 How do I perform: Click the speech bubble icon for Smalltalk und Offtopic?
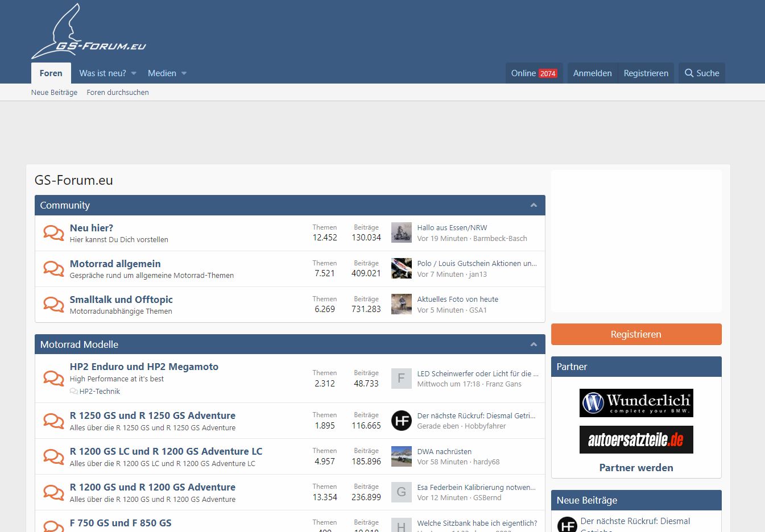click(53, 305)
